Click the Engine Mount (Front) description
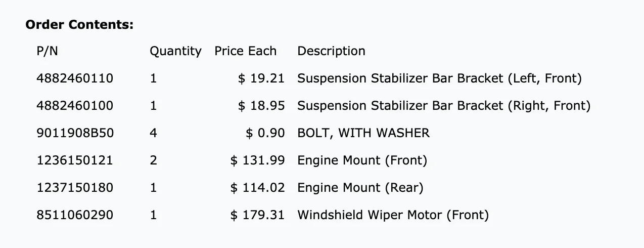 [x=362, y=160]
